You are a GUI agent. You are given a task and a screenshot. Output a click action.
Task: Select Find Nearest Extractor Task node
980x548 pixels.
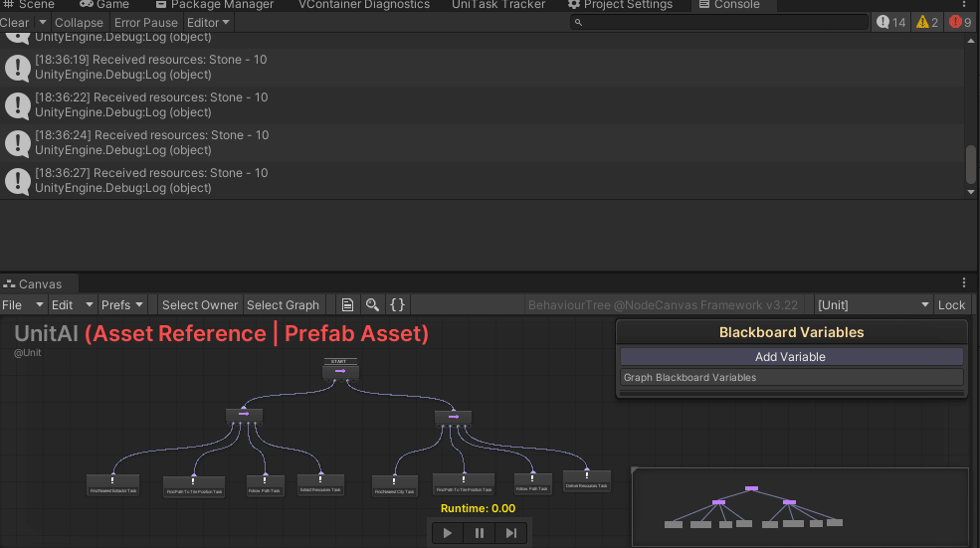click(113, 485)
